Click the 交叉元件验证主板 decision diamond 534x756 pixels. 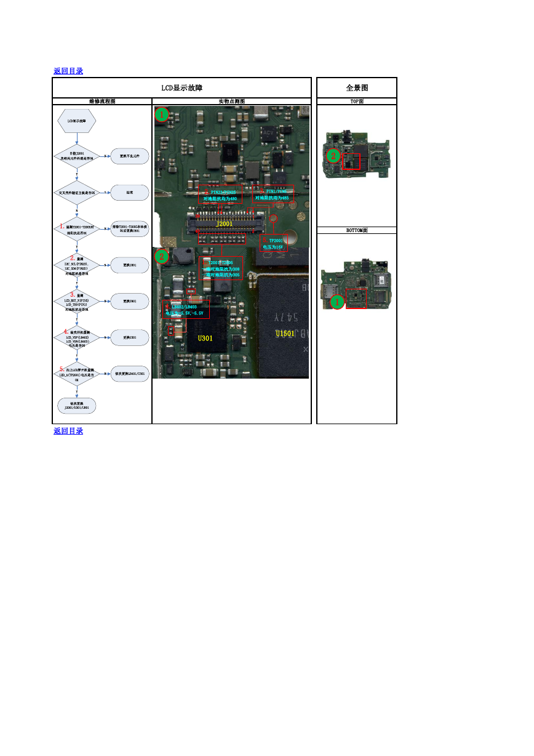[x=77, y=192]
